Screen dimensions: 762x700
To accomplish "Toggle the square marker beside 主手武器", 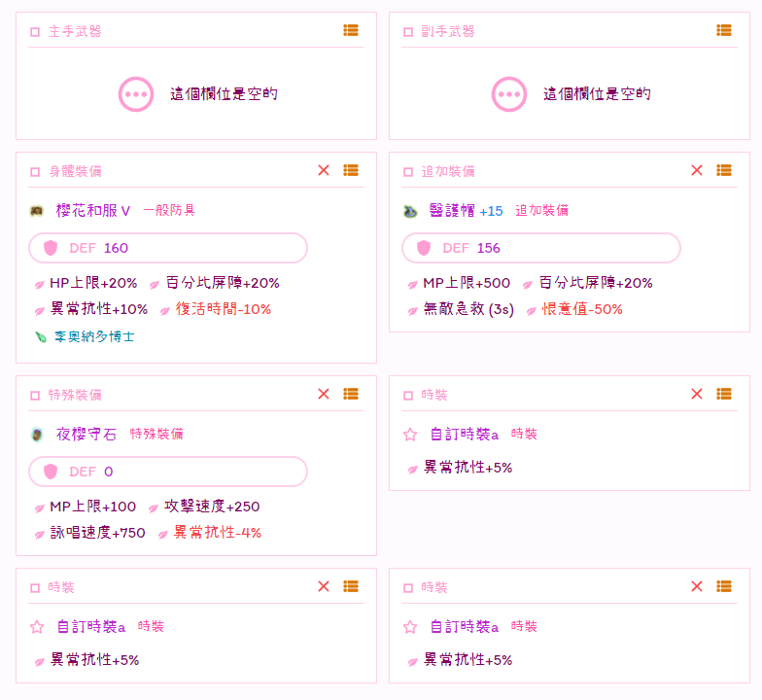I will coord(35,32).
